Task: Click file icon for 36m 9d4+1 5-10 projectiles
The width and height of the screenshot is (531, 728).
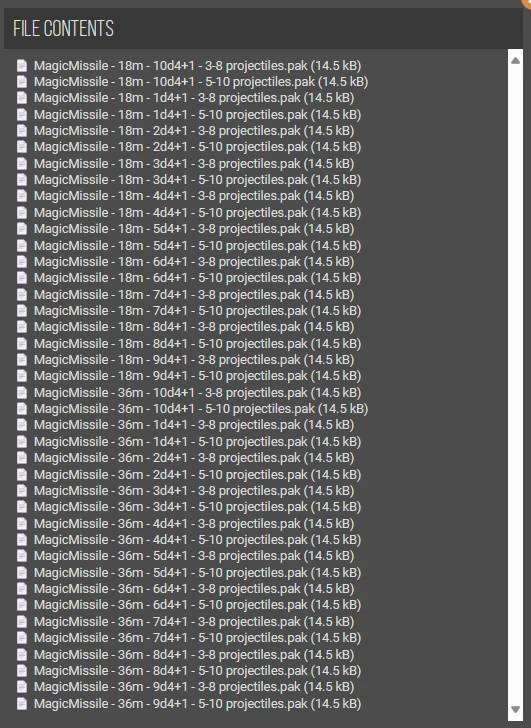Action: 22,703
